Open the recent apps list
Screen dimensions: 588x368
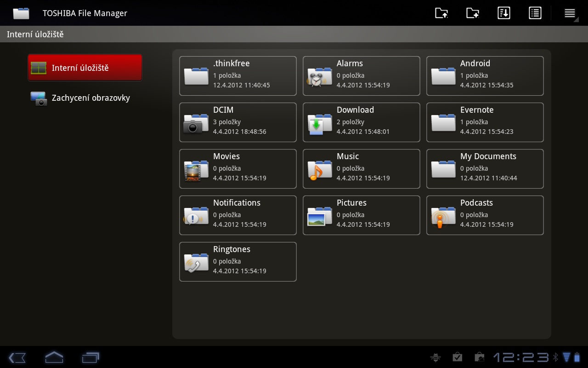pos(90,357)
